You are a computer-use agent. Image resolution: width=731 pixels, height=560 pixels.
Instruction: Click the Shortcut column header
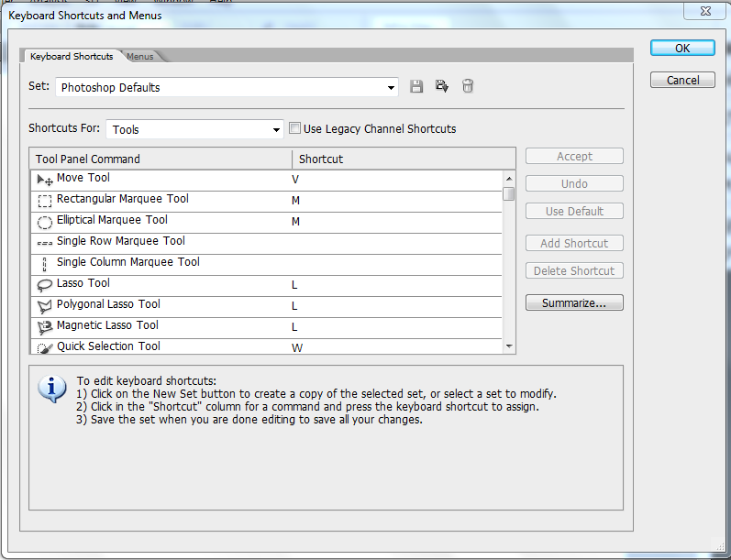tap(404, 159)
